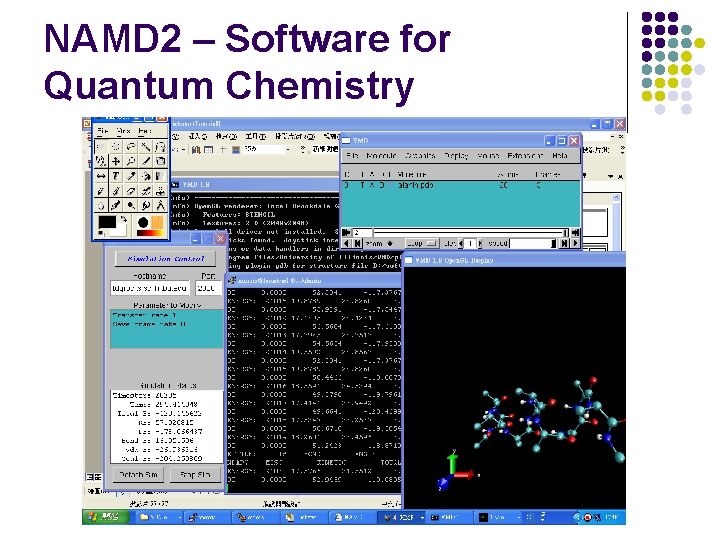The width and height of the screenshot is (720, 540).
Task: Select the elliptical marquee tool in the tool palette
Action: (116, 147)
